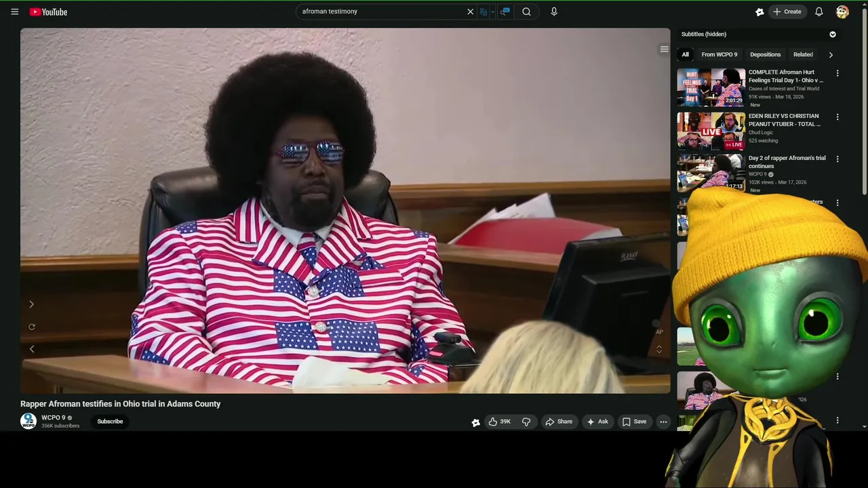Click the left arrow on video's left edge

pyautogui.click(x=31, y=349)
